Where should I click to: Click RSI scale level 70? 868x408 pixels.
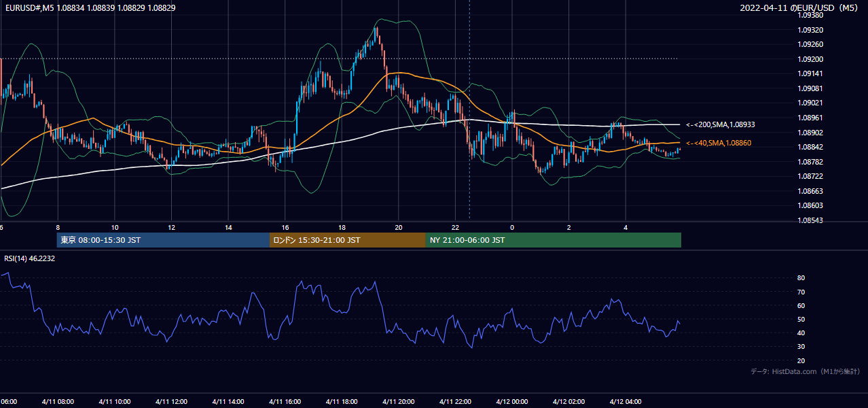coord(801,292)
